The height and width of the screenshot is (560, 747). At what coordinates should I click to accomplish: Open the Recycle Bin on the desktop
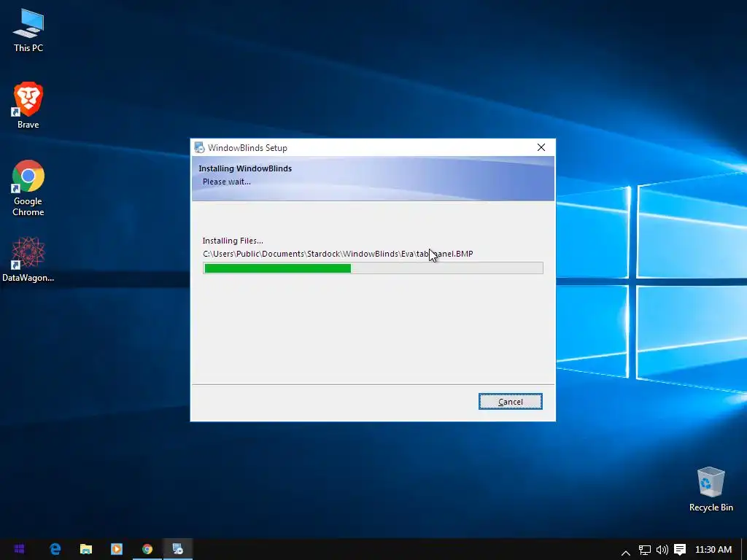(711, 489)
